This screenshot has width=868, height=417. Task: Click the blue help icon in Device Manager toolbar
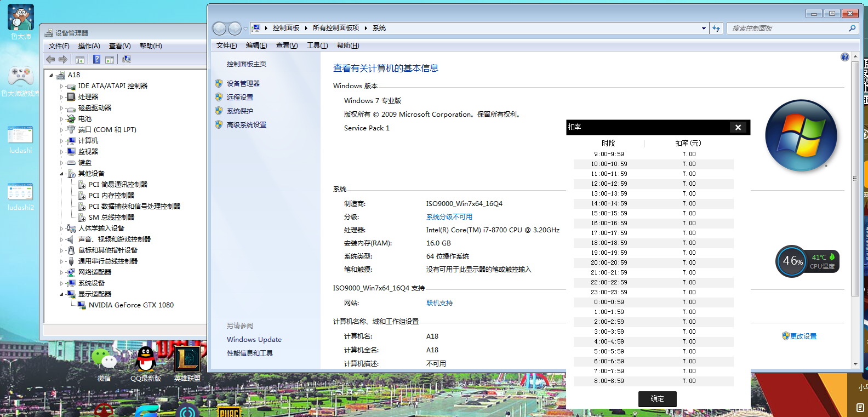(x=96, y=59)
